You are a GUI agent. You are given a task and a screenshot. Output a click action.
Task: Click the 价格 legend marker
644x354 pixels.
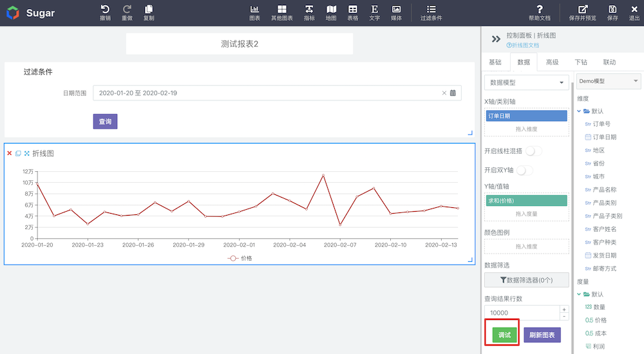(233, 258)
